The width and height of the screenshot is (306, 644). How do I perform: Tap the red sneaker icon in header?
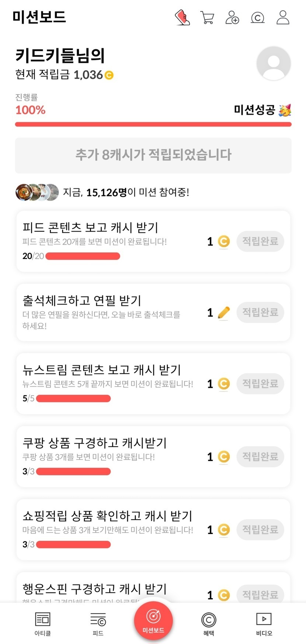pyautogui.click(x=182, y=17)
